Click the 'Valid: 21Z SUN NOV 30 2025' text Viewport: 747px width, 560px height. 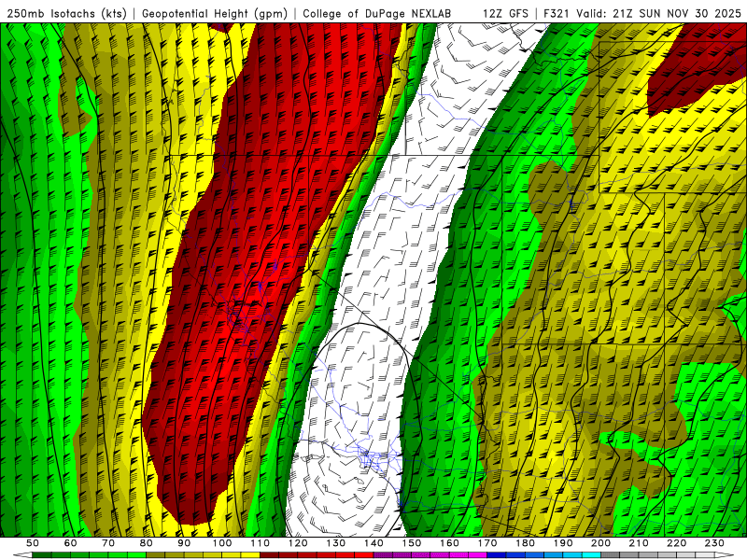(659, 14)
